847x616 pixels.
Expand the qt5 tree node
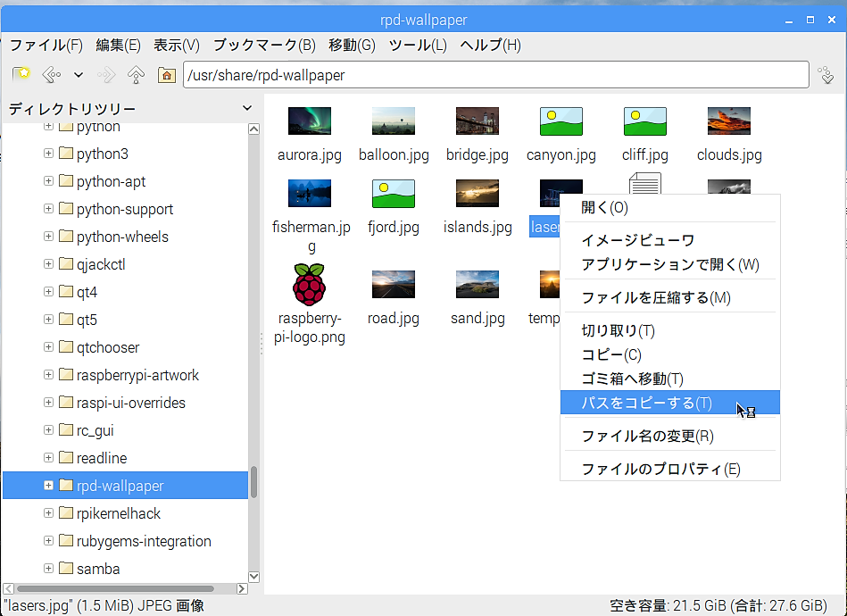48,320
